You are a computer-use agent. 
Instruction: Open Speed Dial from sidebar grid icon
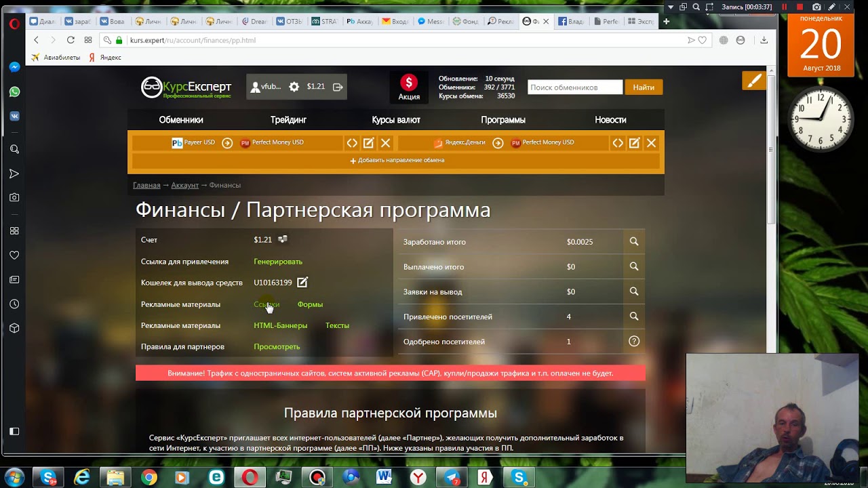(14, 230)
